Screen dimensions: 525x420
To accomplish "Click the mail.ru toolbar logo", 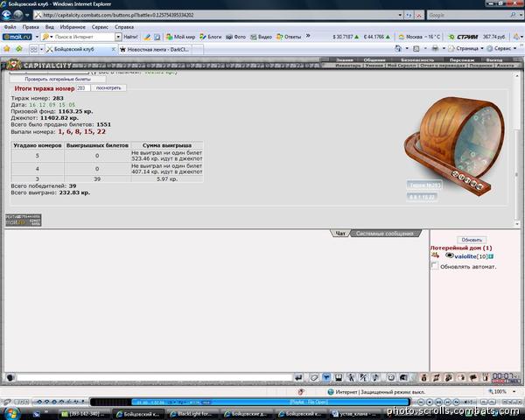I will (x=17, y=37).
